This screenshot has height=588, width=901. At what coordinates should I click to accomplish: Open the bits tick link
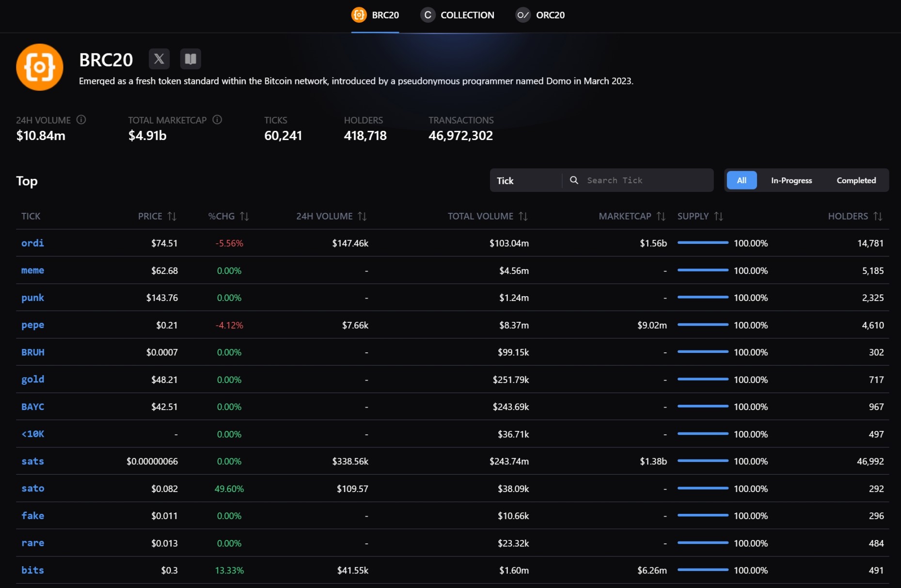click(x=32, y=570)
